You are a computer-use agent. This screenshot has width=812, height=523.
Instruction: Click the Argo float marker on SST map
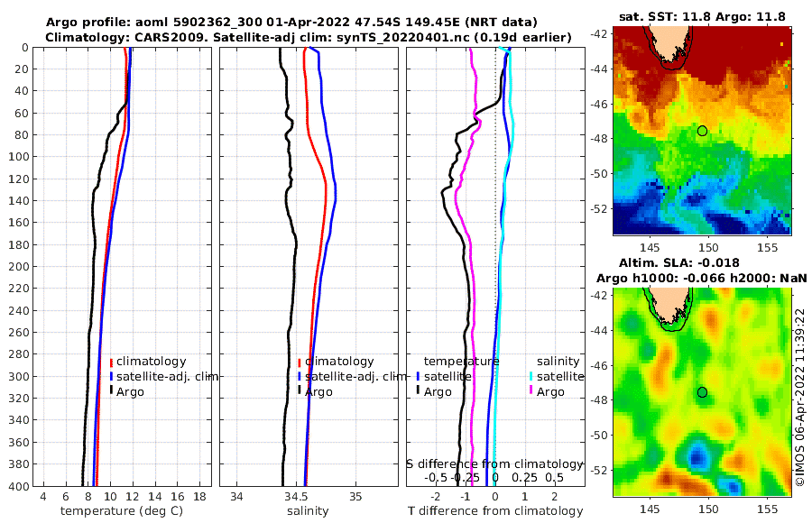tap(702, 131)
